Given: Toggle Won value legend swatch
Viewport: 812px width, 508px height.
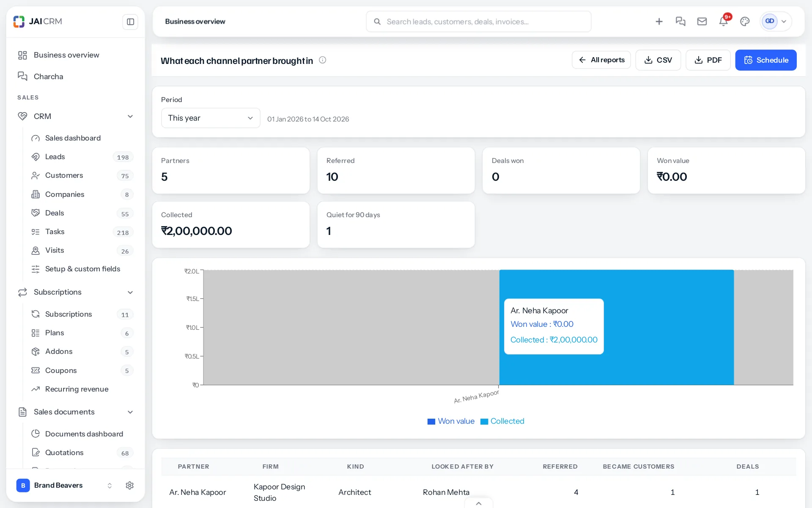Looking at the screenshot, I should pyautogui.click(x=431, y=422).
